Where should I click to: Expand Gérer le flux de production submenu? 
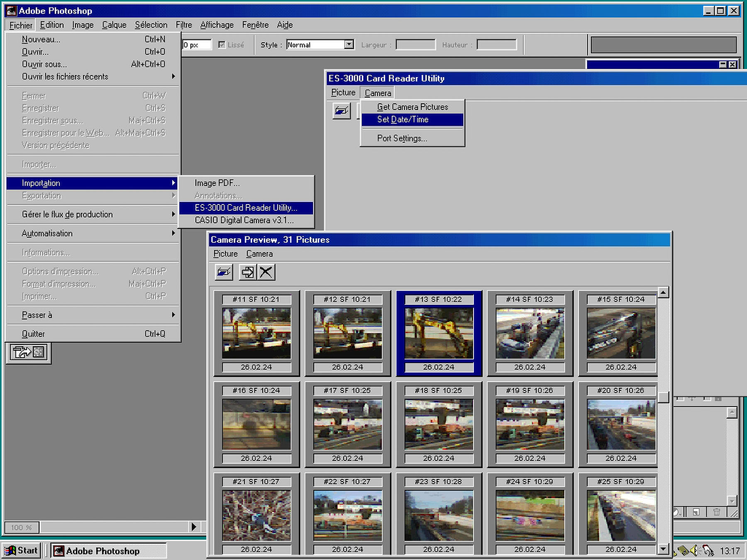click(x=93, y=214)
